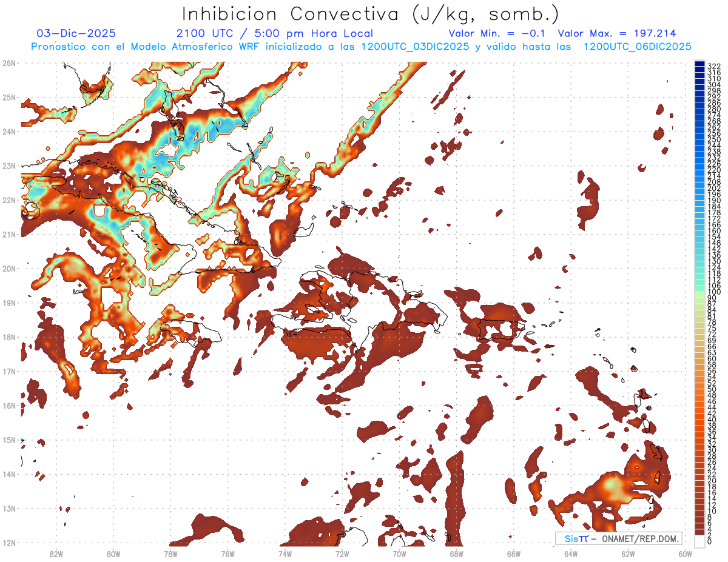This screenshot has width=728, height=562.
Task: Select the darkest blue color bar swatch at 322
Action: coord(699,64)
